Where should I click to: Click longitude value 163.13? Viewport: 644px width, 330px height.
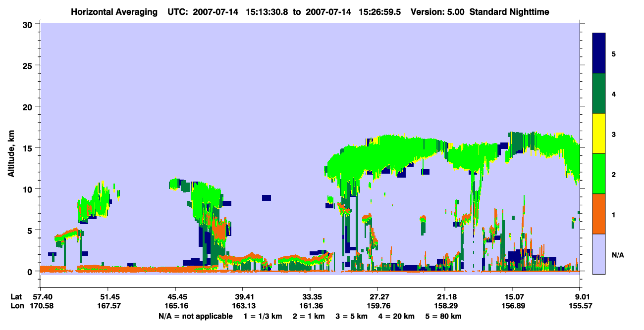click(x=243, y=306)
